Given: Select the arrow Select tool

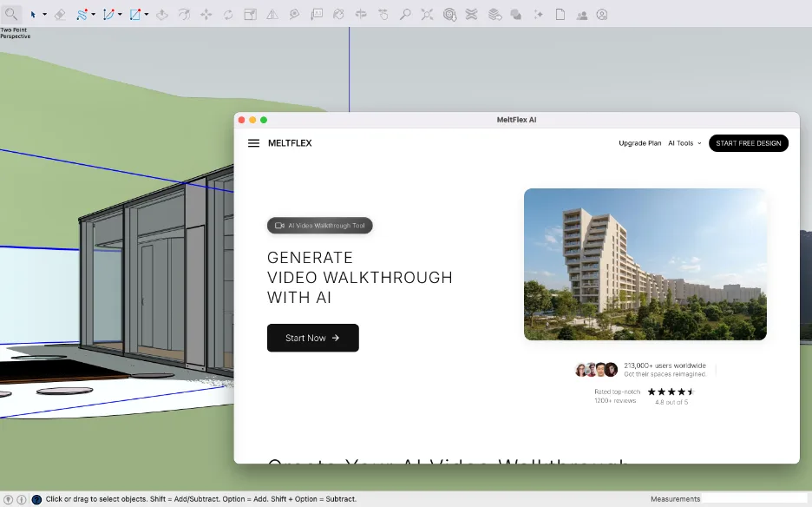Looking at the screenshot, I should (x=33, y=15).
